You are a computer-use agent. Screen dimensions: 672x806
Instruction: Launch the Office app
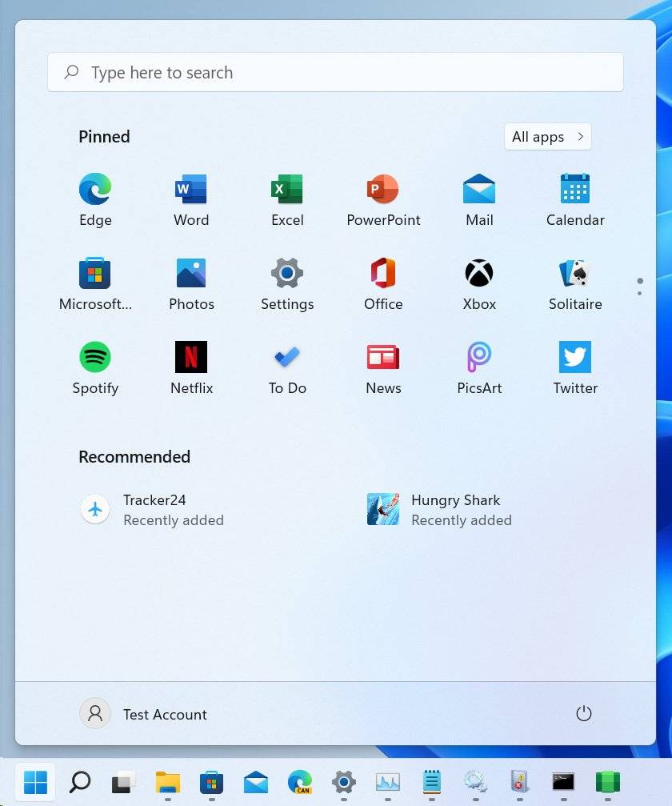(383, 284)
